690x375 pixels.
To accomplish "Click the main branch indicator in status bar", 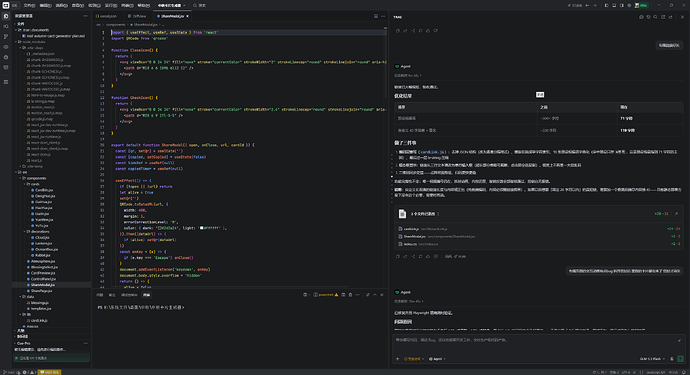I will click(x=9, y=372).
